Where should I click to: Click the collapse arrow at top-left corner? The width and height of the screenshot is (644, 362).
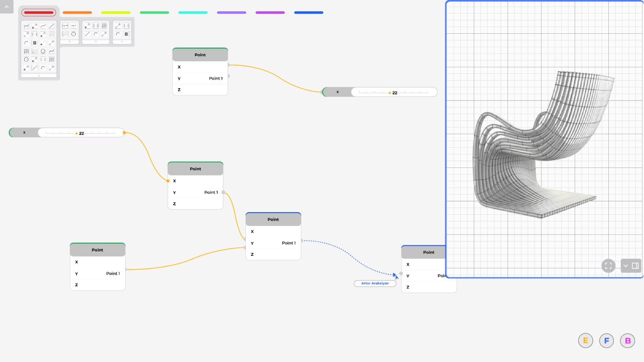[x=6, y=7]
